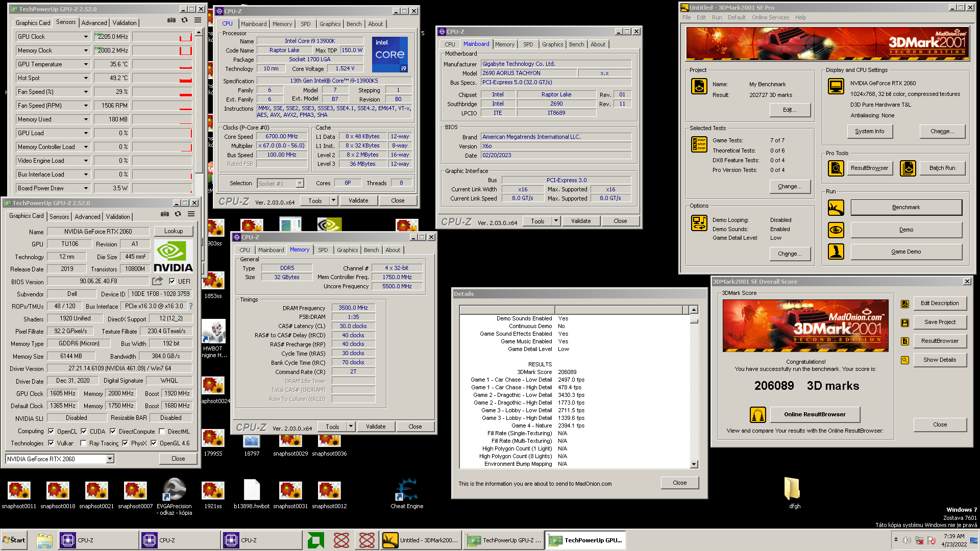Click the Online ResultBrowser button
The width and height of the screenshot is (980, 551).
pyautogui.click(x=815, y=414)
